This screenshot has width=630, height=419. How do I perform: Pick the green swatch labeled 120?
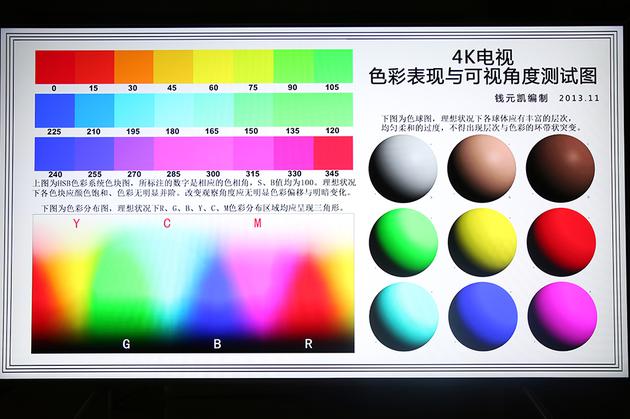333,109
